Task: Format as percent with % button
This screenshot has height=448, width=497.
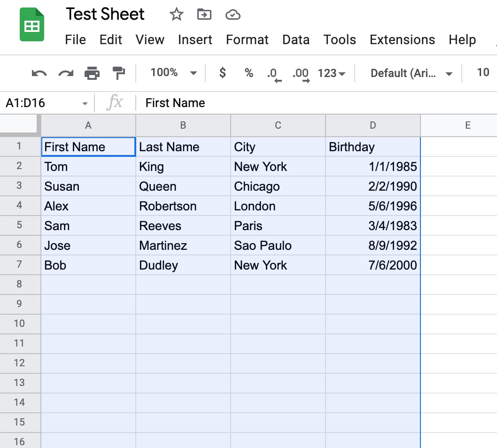Action: point(249,73)
